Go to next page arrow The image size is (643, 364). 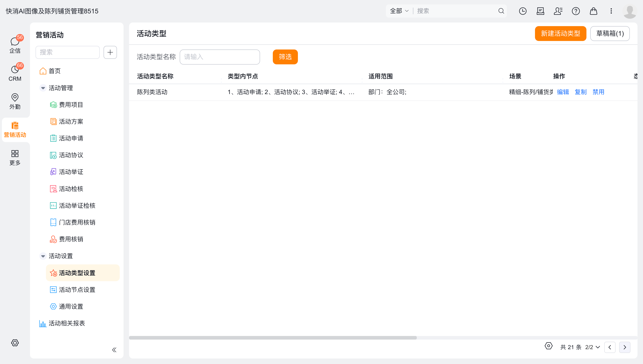(625, 347)
